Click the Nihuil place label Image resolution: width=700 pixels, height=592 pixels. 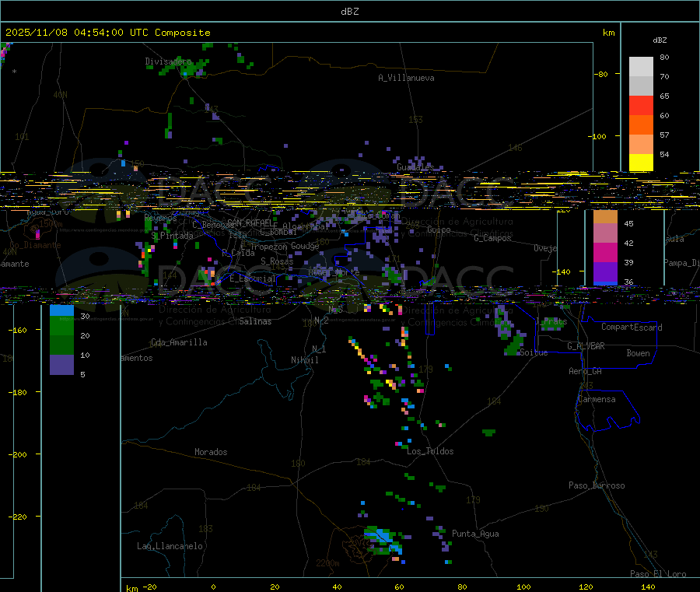pyautogui.click(x=305, y=360)
